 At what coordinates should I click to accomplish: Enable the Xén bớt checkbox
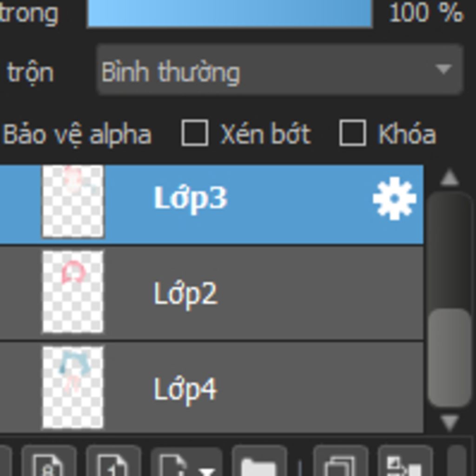click(x=194, y=133)
